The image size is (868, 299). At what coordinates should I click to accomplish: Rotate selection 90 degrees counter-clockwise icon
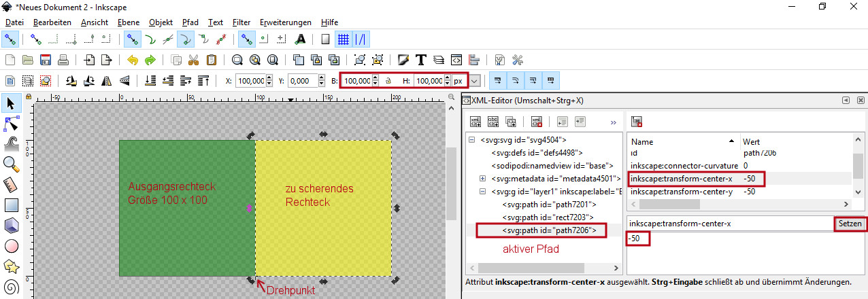71,81
